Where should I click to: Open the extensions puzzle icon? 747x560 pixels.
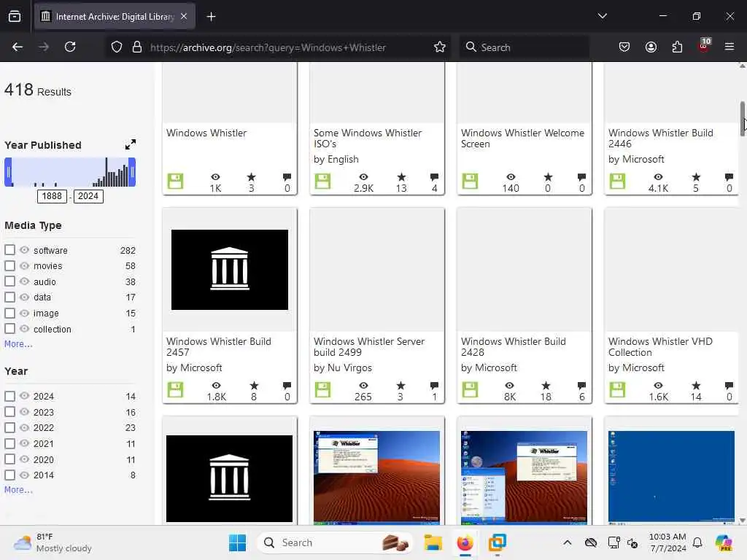click(677, 47)
